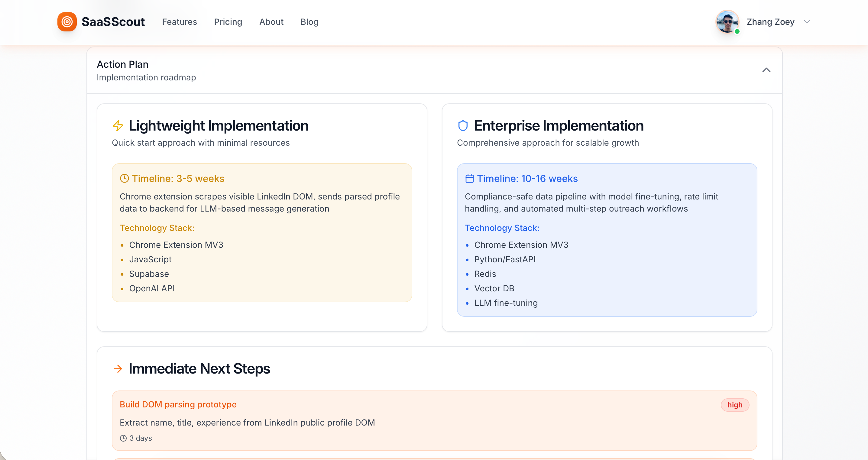Click the arrow icon beside Immediate Next Steps
The image size is (868, 460).
[118, 368]
